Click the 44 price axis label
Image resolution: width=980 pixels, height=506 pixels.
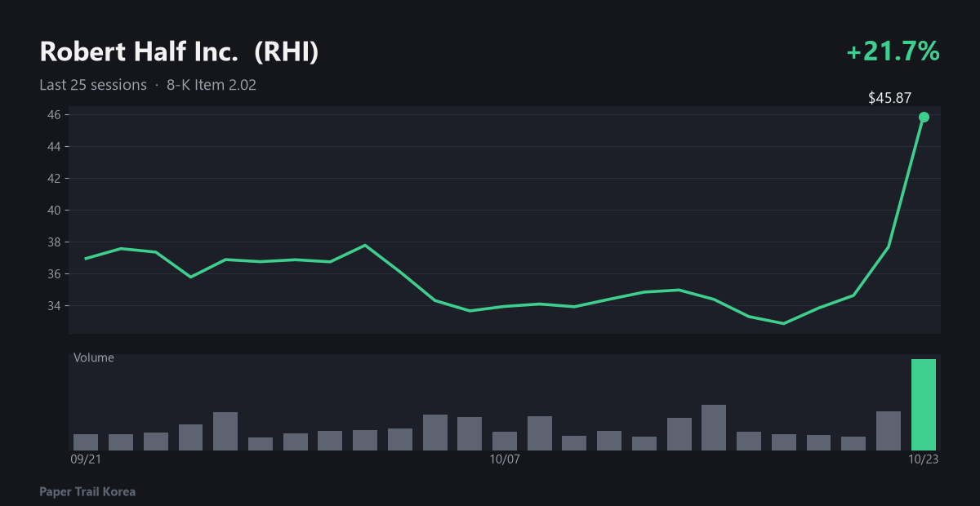pyautogui.click(x=53, y=147)
